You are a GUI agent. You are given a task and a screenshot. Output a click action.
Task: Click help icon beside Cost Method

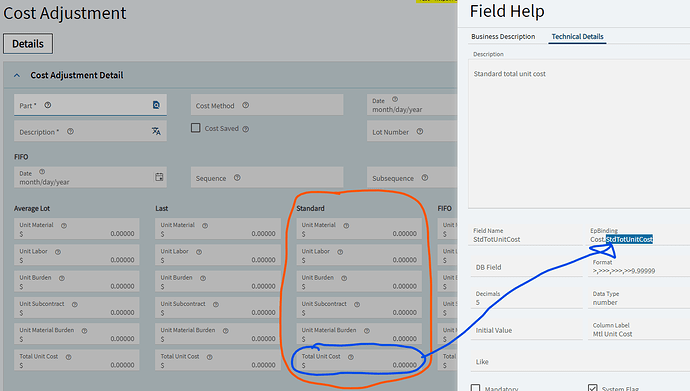pos(246,105)
